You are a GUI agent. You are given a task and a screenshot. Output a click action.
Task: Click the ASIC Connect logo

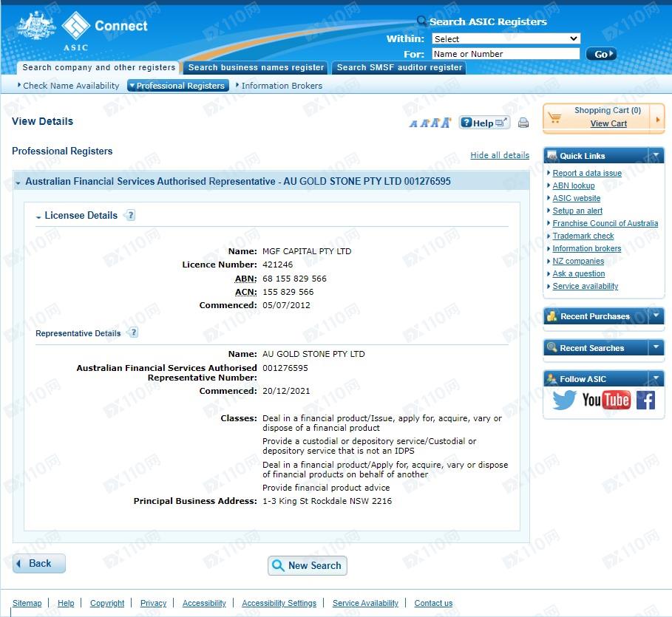pos(83,30)
